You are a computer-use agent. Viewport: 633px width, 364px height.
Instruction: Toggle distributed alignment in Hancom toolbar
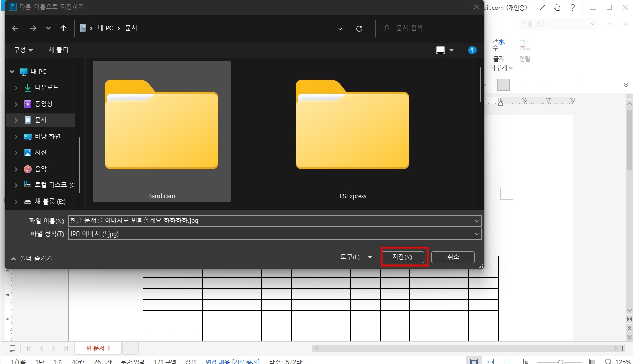click(x=556, y=85)
